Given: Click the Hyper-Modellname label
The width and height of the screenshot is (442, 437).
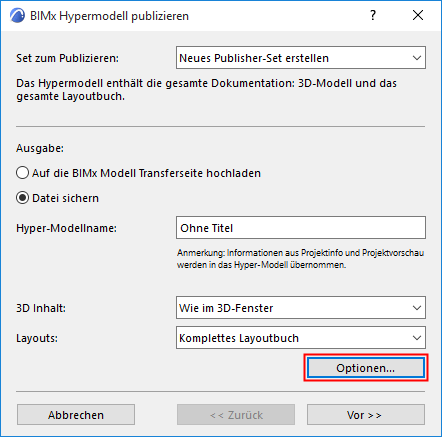Looking at the screenshot, I should [67, 228].
